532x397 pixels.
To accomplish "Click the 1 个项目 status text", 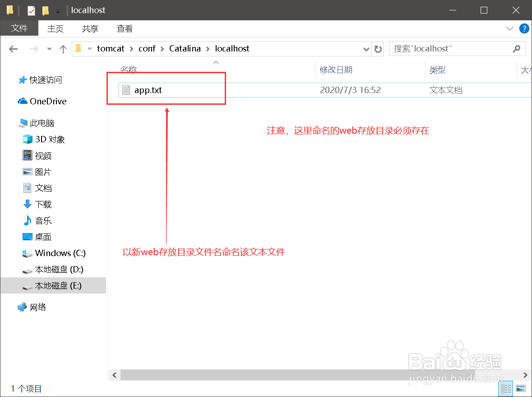I will [26, 388].
